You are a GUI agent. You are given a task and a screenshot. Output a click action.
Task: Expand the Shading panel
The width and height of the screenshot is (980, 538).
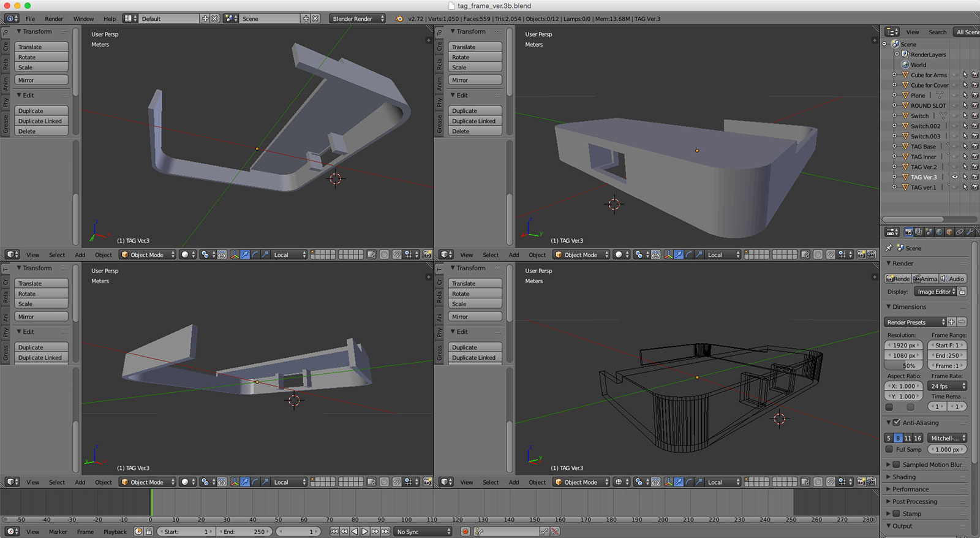pyautogui.click(x=904, y=477)
